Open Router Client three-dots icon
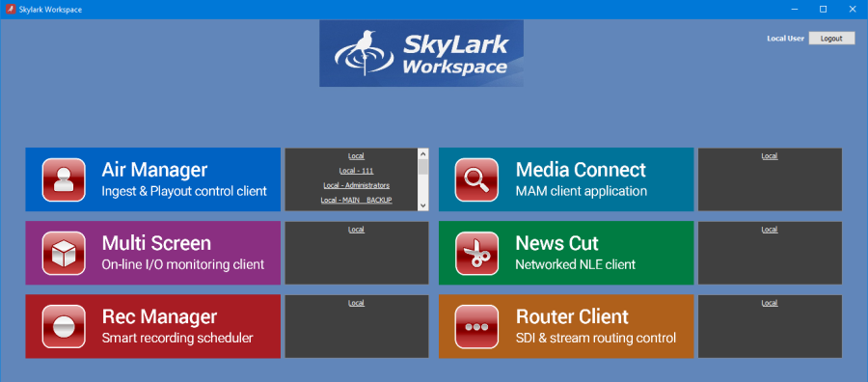868x382 pixels. tap(476, 327)
